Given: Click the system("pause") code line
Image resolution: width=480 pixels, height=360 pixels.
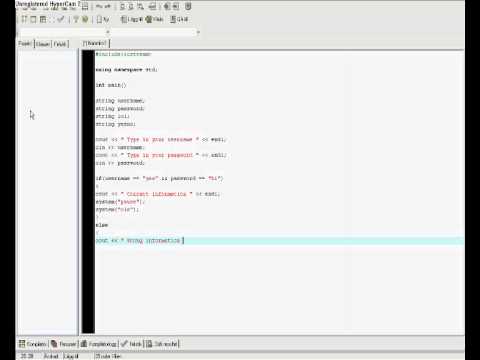Looking at the screenshot, I should point(120,202).
